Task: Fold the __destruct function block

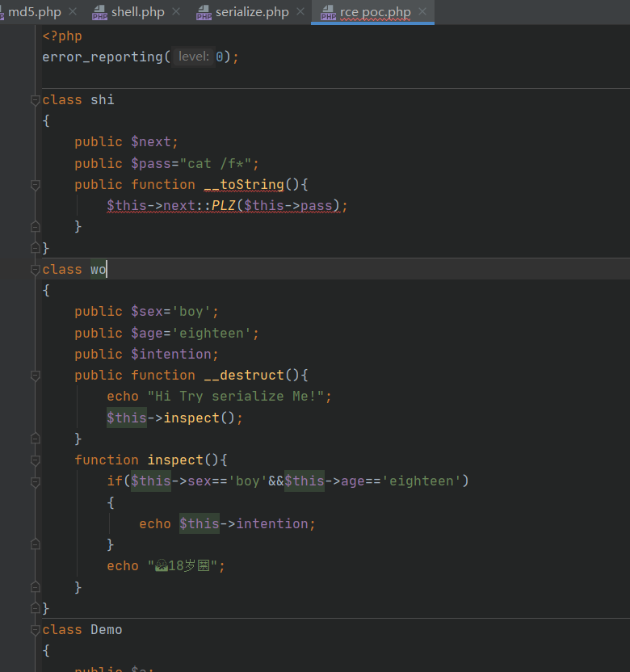Action: tap(35, 376)
